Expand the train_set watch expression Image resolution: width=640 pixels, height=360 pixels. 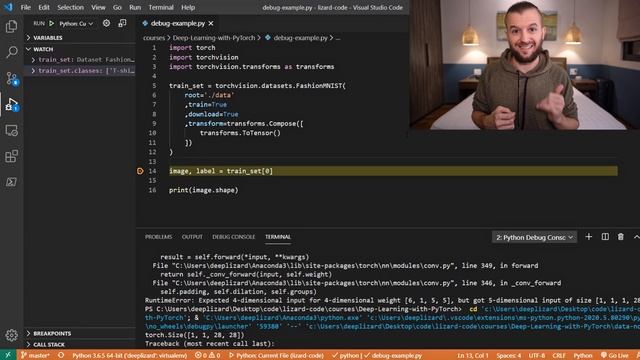coord(33,60)
